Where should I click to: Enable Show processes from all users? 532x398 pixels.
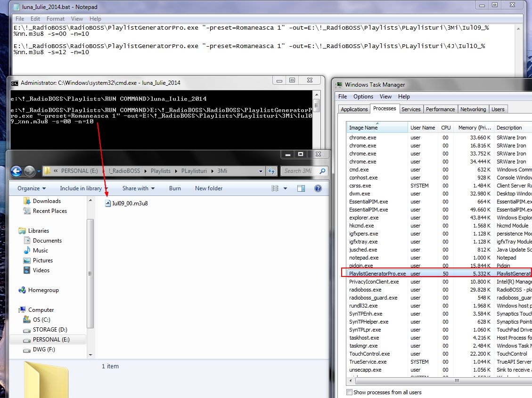click(350, 392)
